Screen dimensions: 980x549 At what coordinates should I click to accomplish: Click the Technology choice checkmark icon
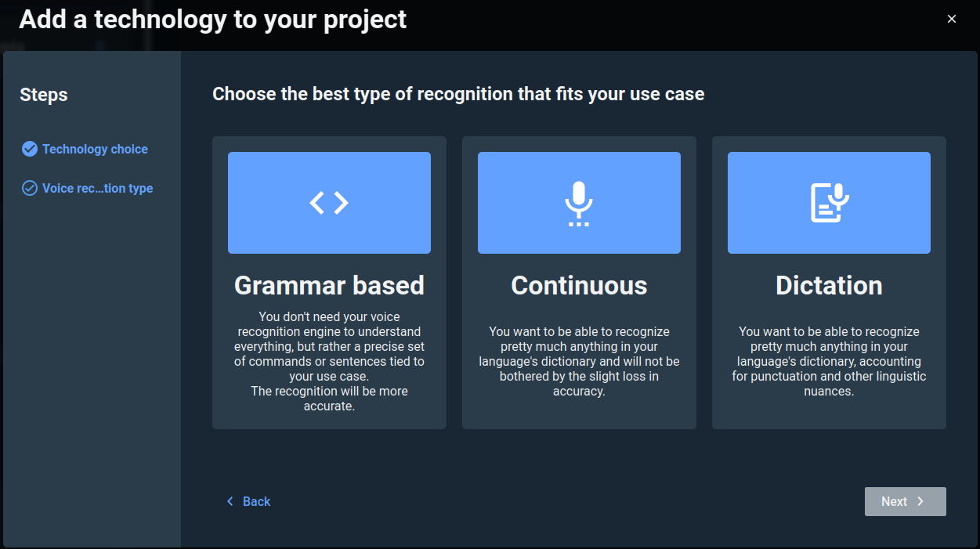click(30, 149)
